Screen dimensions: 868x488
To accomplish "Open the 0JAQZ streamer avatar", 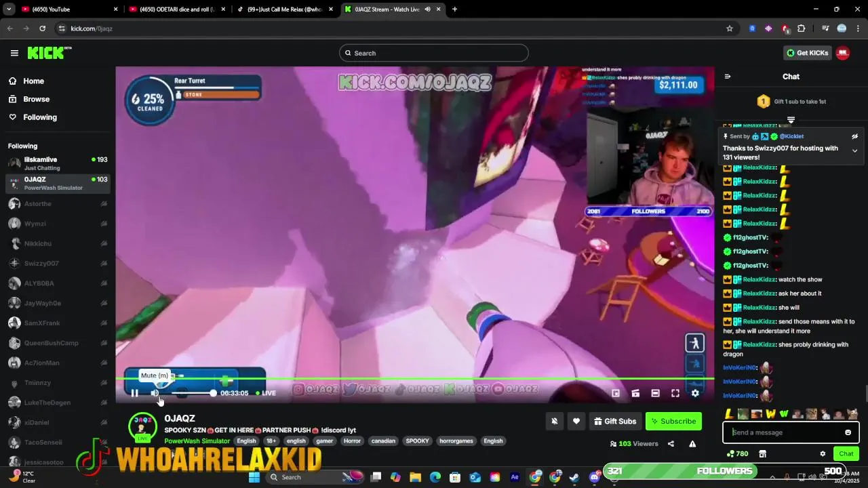I will (142, 426).
